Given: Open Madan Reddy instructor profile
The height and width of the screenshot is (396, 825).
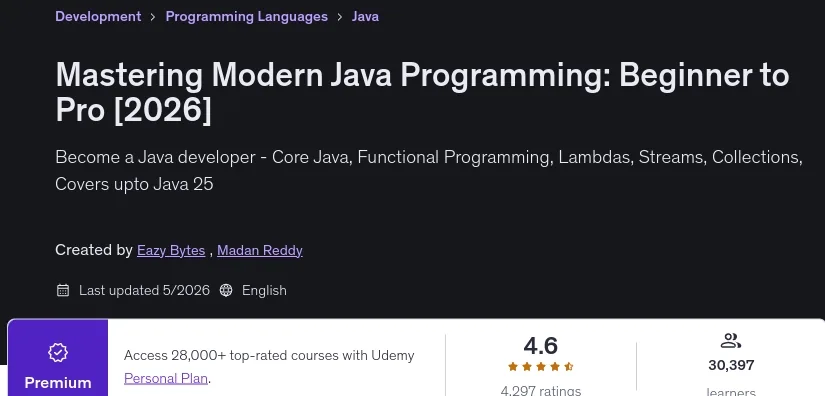Looking at the screenshot, I should [x=260, y=250].
